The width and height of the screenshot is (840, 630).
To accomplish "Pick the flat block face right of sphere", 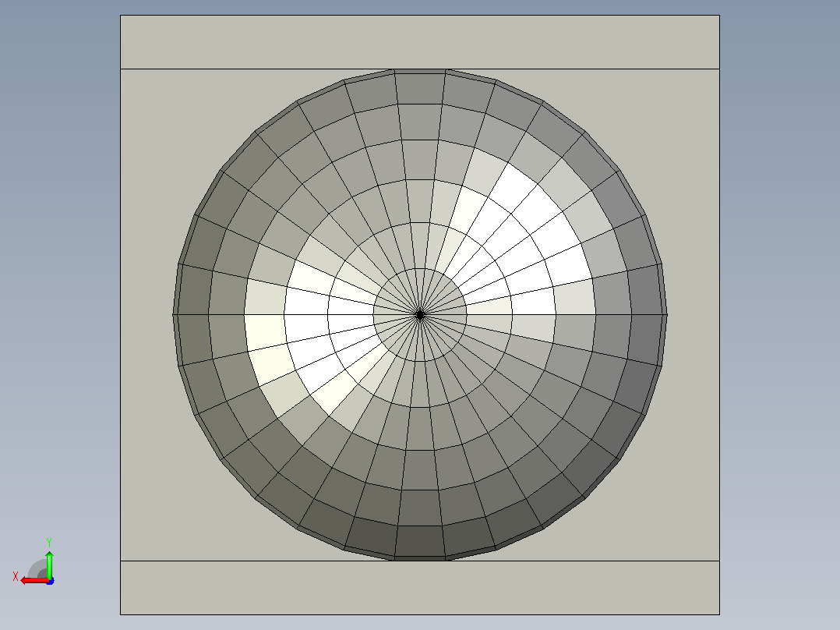I will (693, 315).
